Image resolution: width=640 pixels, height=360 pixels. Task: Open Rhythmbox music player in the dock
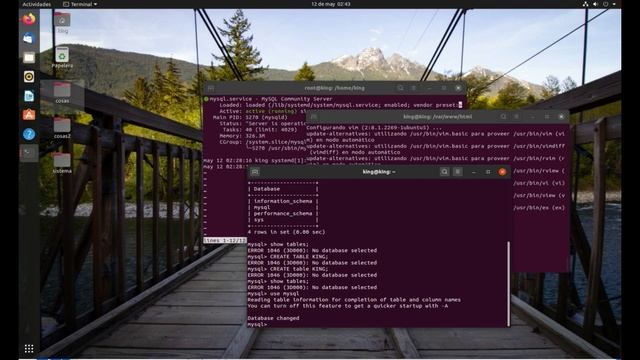pos(29,76)
